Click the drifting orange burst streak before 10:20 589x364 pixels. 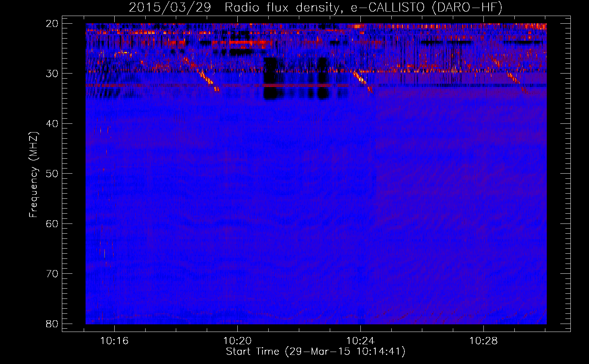click(209, 81)
